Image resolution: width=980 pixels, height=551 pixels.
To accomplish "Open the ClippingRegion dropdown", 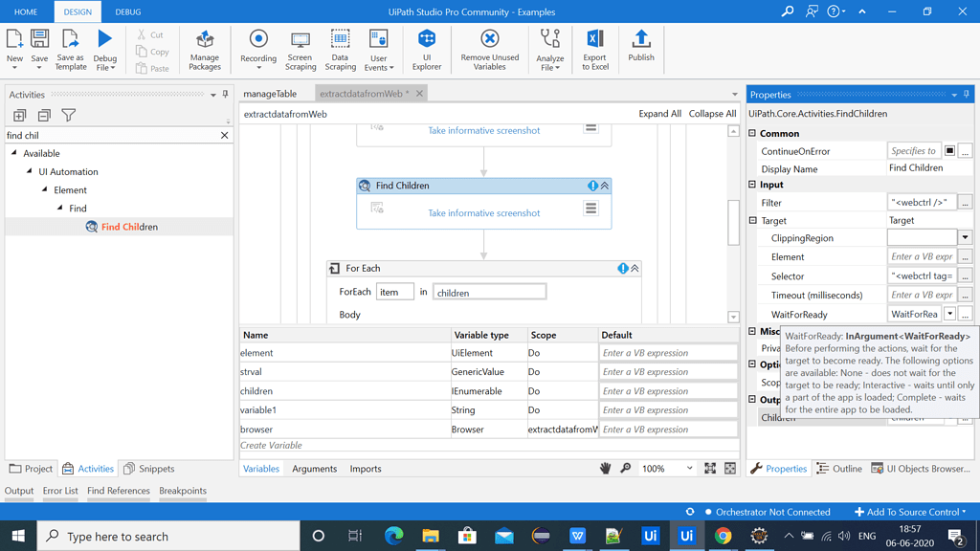I will [x=965, y=238].
